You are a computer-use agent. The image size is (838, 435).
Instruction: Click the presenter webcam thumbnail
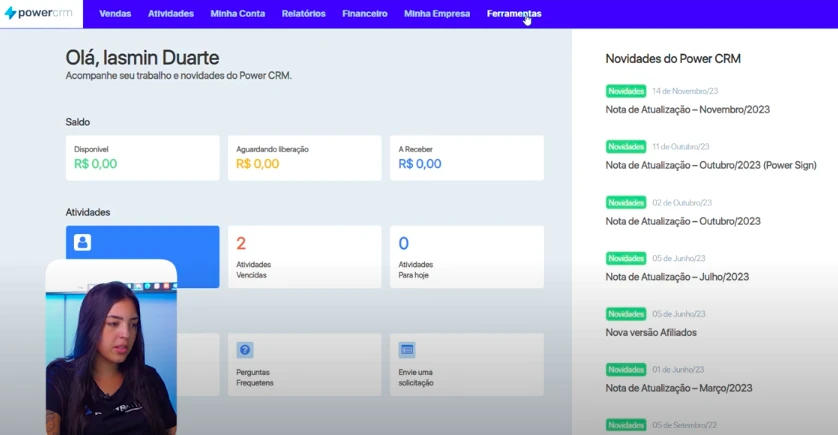(111, 347)
